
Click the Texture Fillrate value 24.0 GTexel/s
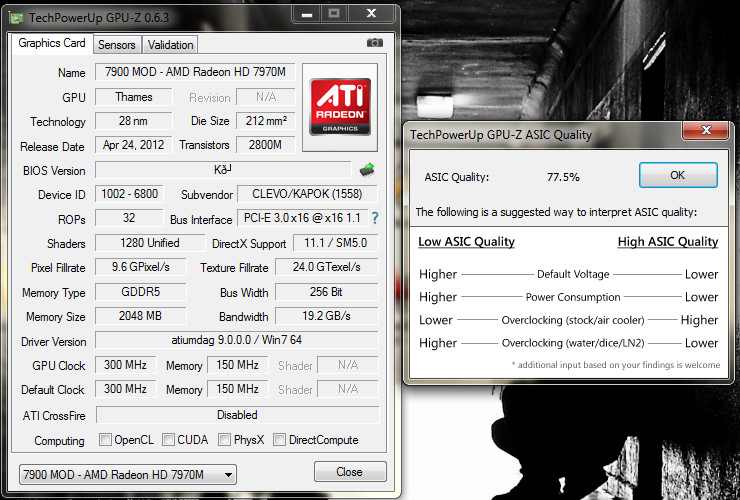point(327,267)
